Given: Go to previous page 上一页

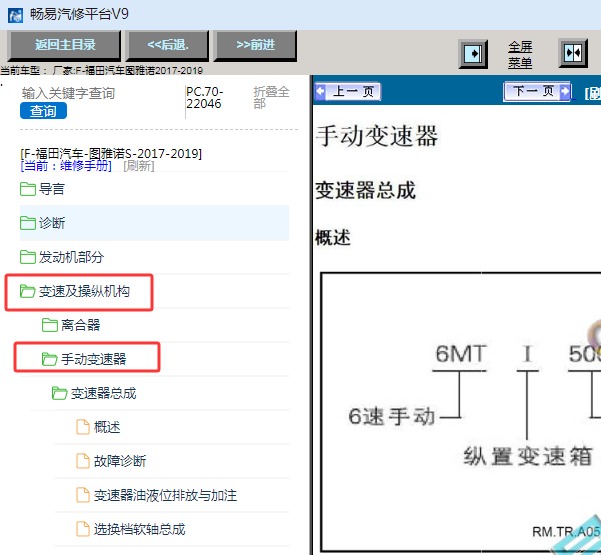Looking at the screenshot, I should (x=348, y=92).
